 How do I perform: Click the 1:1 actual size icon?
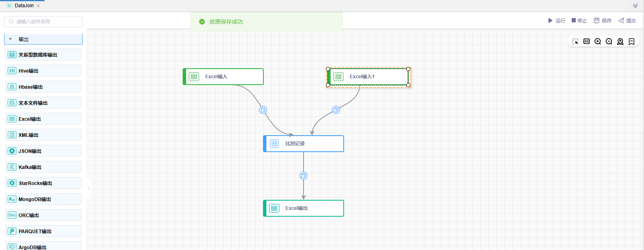point(587,41)
